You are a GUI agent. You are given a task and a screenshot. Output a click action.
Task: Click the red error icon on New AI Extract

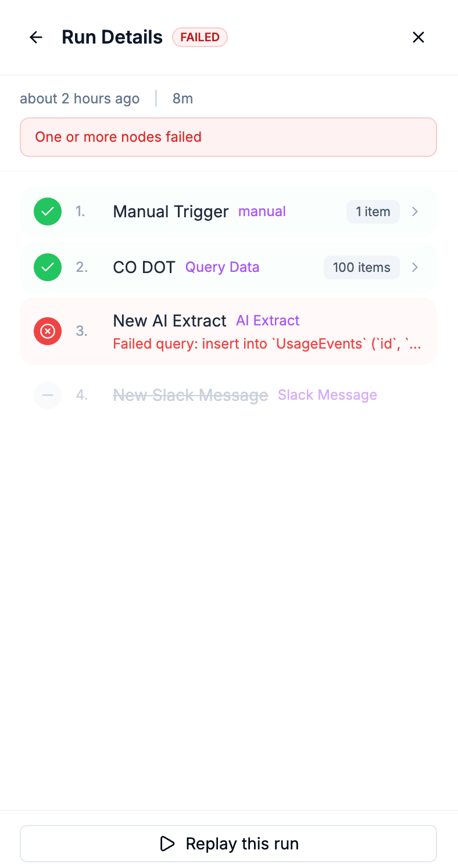click(x=47, y=331)
